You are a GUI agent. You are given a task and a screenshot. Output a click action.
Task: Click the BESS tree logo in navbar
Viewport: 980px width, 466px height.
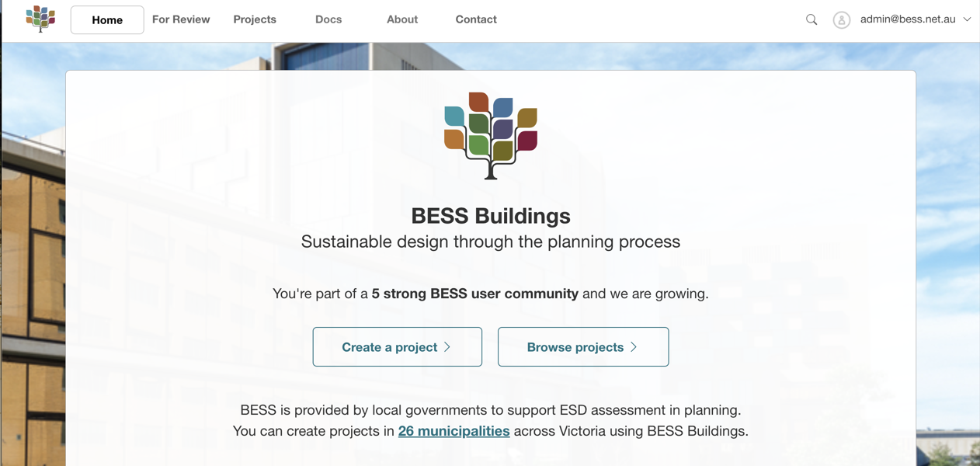coord(40,19)
